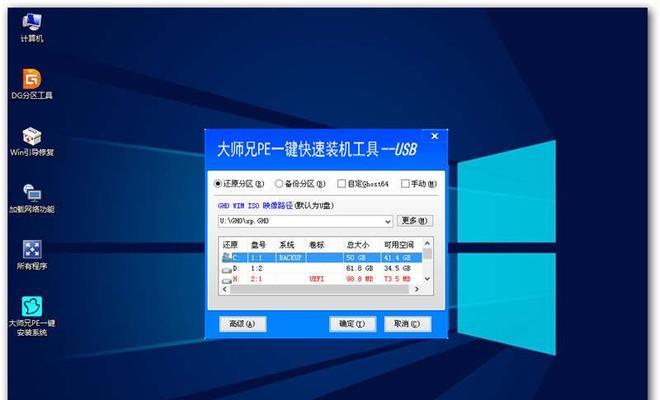This screenshot has height=400, width=660.
Task: Click the horizontal scroll-right arrow
Action: tap(417, 289)
